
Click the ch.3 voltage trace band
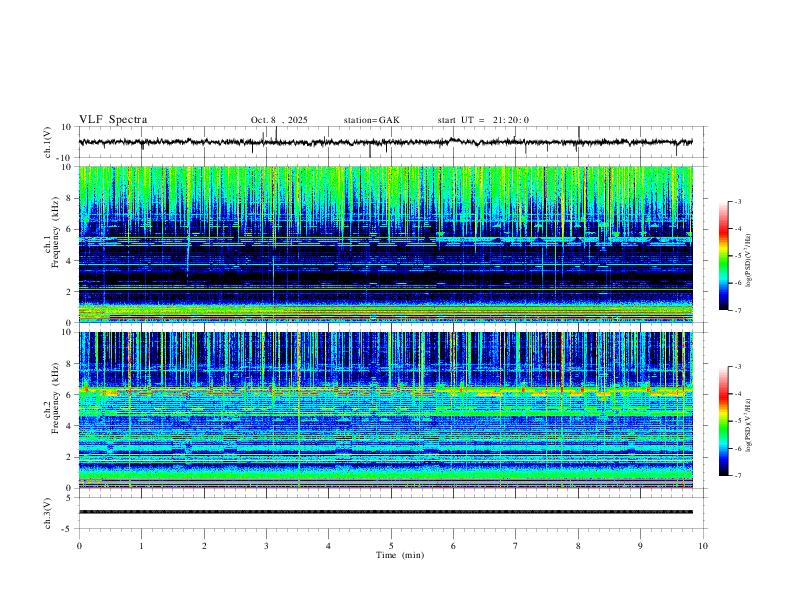(385, 512)
